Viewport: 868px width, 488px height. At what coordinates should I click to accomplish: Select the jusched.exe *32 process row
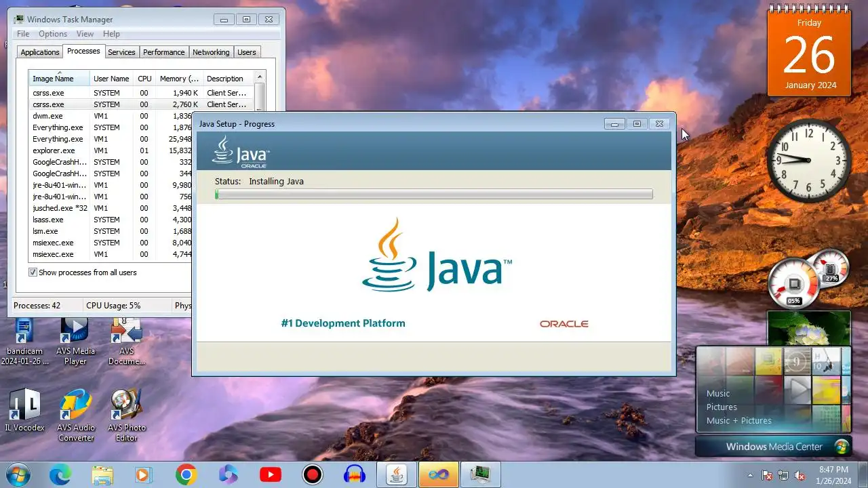coord(112,208)
